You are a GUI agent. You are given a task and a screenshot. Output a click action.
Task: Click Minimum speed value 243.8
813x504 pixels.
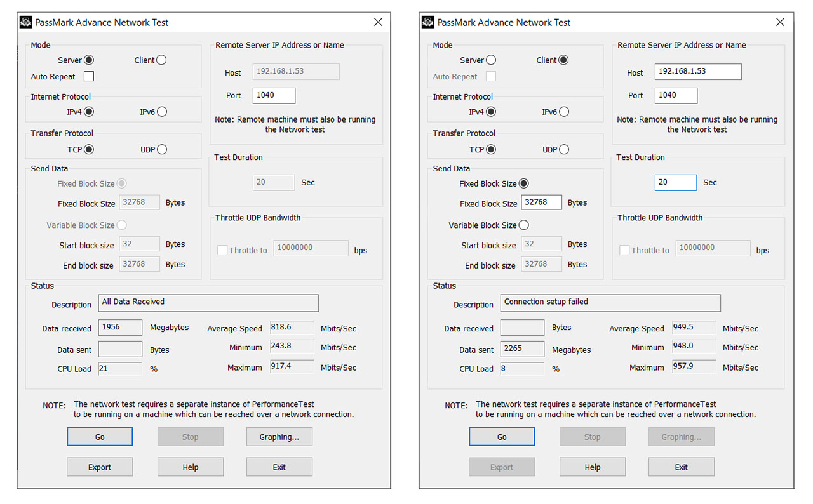[x=292, y=347]
